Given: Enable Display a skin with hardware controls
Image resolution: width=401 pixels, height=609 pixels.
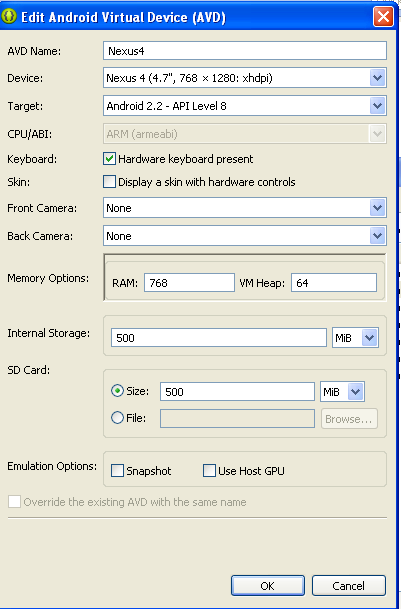Looking at the screenshot, I should pyautogui.click(x=109, y=182).
